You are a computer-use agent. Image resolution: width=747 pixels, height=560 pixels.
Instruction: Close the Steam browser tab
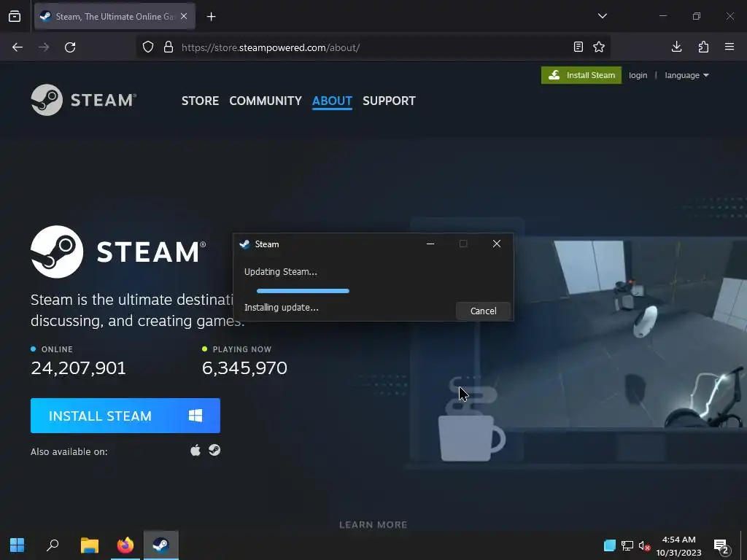coord(184,16)
